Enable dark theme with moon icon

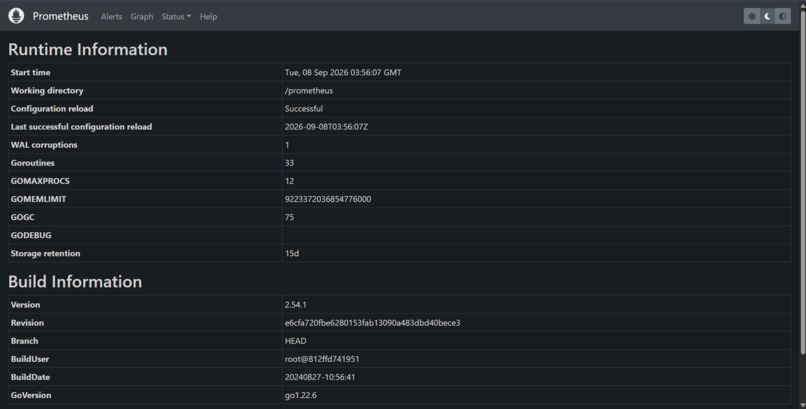[767, 16]
